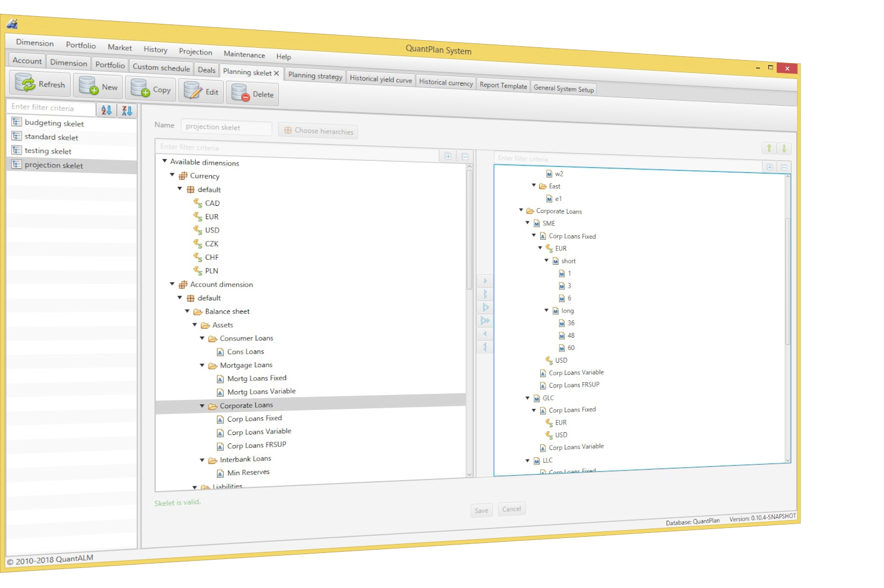Collapse the GLC node in right tree
This screenshot has height=588, width=884.
(527, 398)
